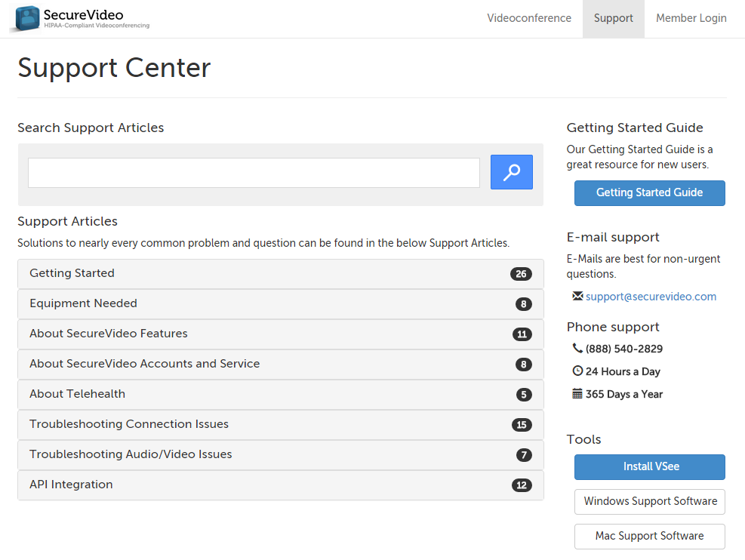Click the SecureVideo logo icon
745x560 pixels.
point(27,18)
